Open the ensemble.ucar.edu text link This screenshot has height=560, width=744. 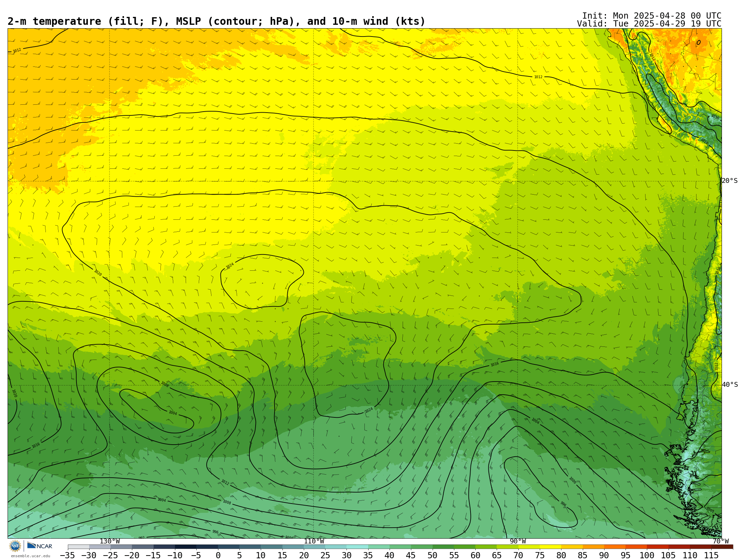point(30,556)
